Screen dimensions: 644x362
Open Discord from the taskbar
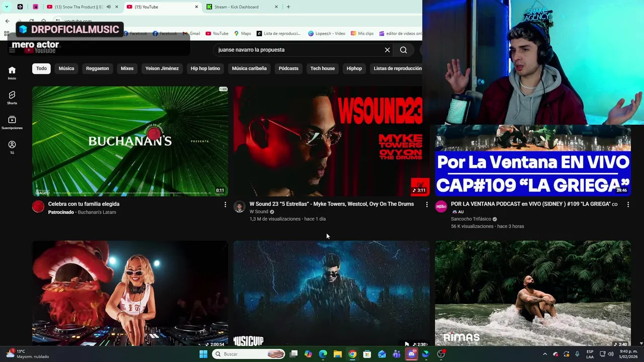coord(412,354)
